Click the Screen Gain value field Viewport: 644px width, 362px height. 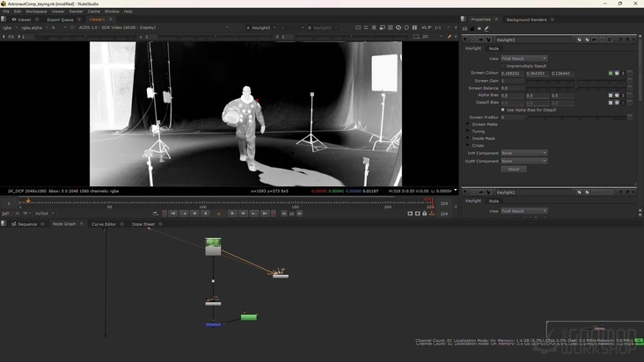coord(512,81)
